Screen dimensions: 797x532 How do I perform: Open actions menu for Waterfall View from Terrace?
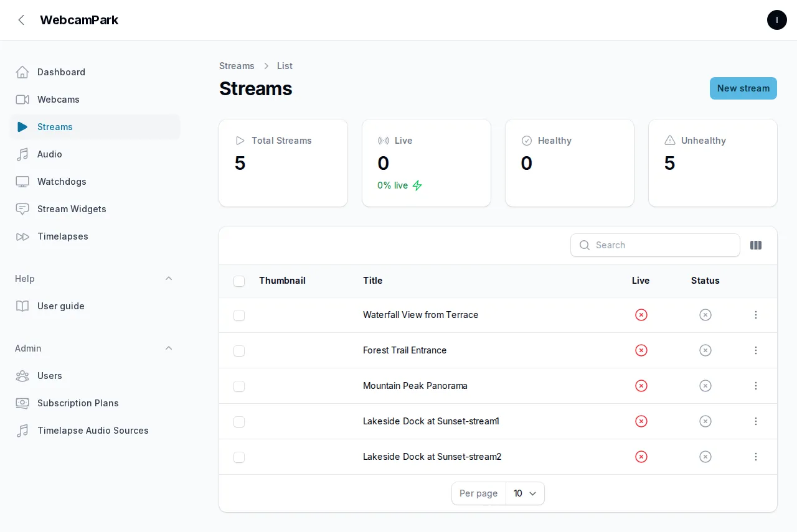[756, 315]
